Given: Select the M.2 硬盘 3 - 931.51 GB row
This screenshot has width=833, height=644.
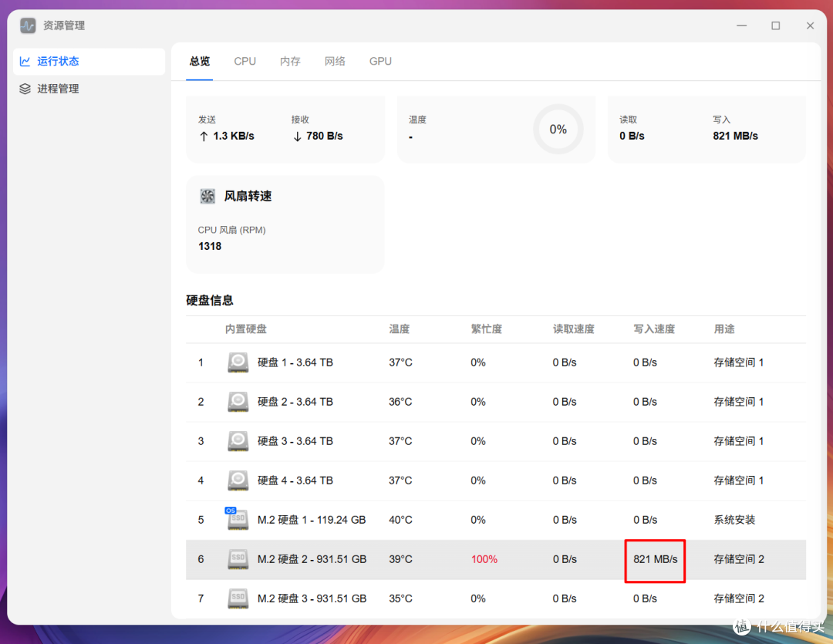Looking at the screenshot, I should [496, 598].
